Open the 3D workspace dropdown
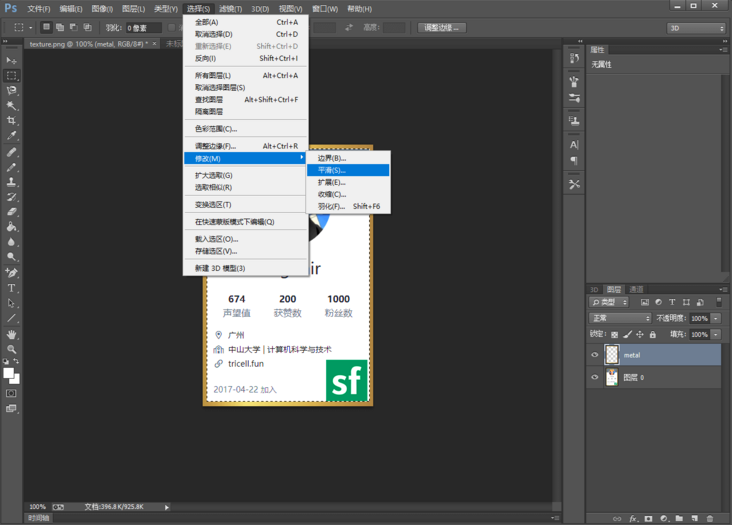Screen dimensions: 732x525 [x=696, y=28]
